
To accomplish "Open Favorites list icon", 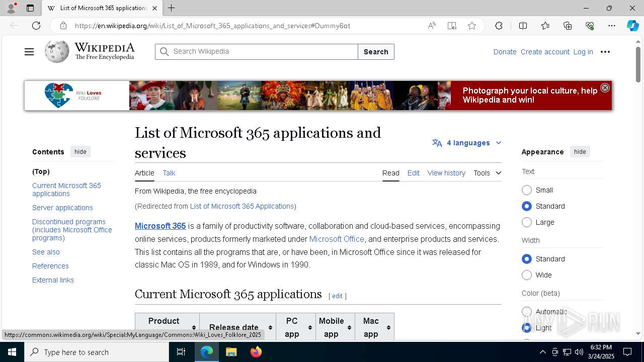I will click(545, 26).
